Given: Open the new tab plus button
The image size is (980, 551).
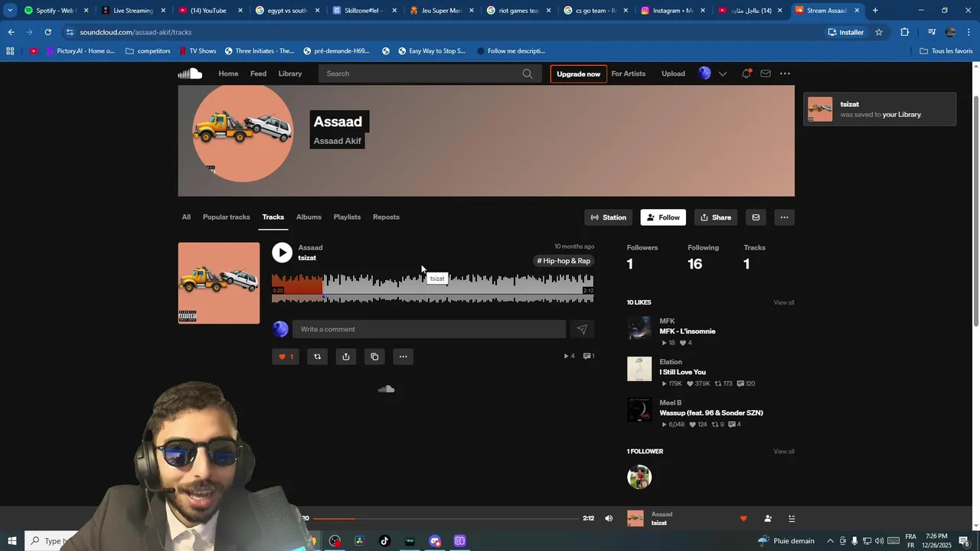Looking at the screenshot, I should tap(875, 11).
